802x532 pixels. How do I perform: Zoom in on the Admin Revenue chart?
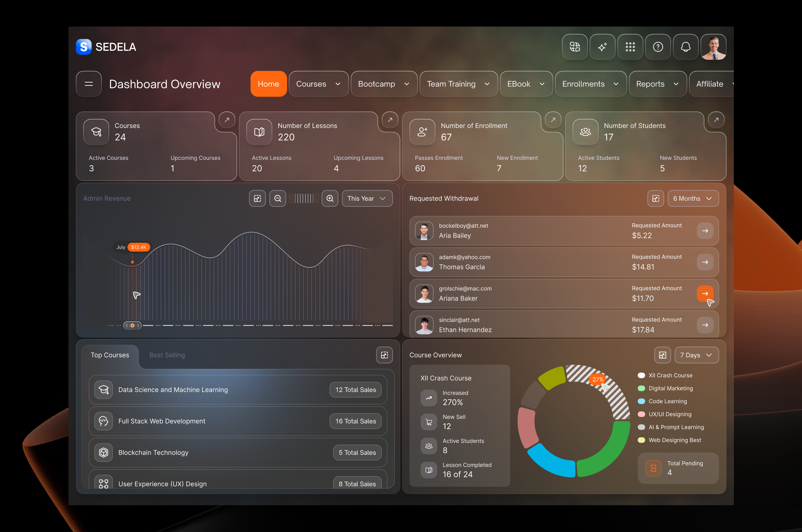click(330, 199)
